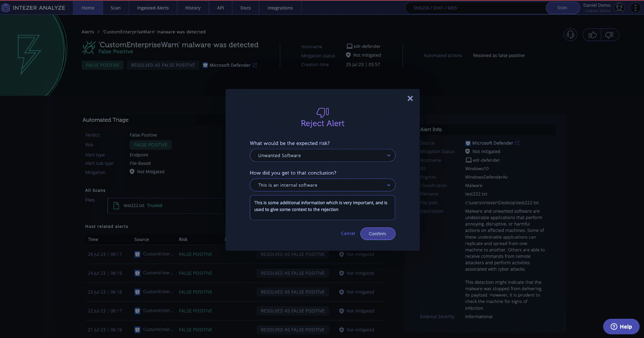Click the Intezer Analyze logo

(x=33, y=8)
